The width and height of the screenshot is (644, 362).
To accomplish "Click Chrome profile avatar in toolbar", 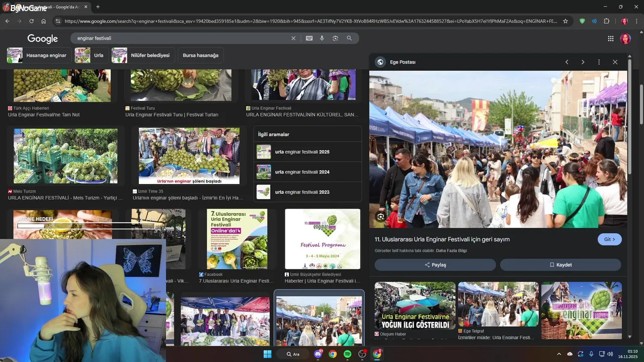I will [624, 21].
